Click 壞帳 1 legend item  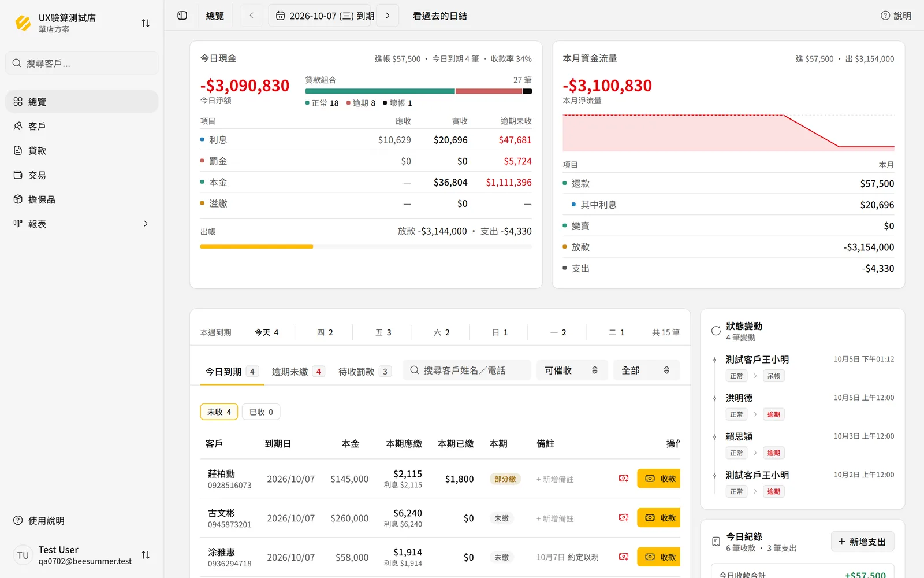(x=397, y=103)
